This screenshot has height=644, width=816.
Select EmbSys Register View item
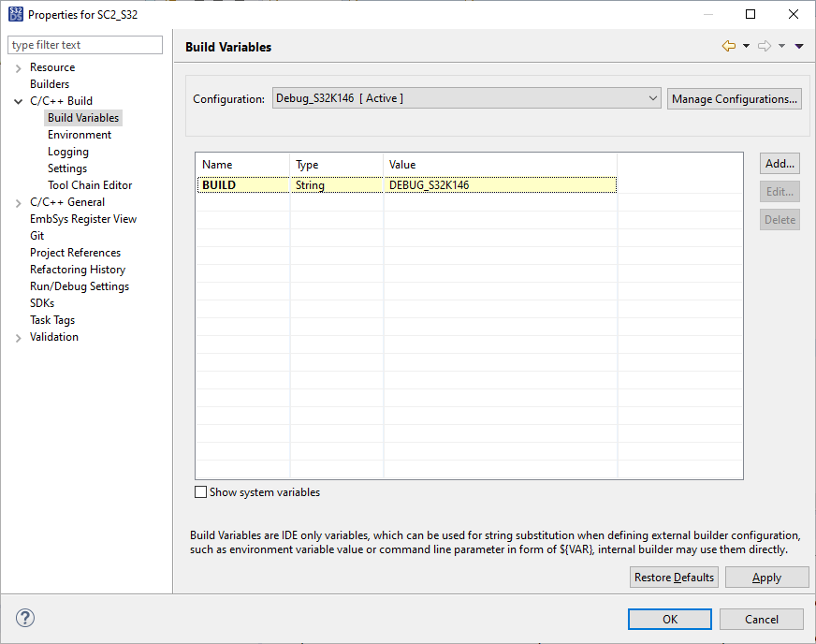(83, 219)
